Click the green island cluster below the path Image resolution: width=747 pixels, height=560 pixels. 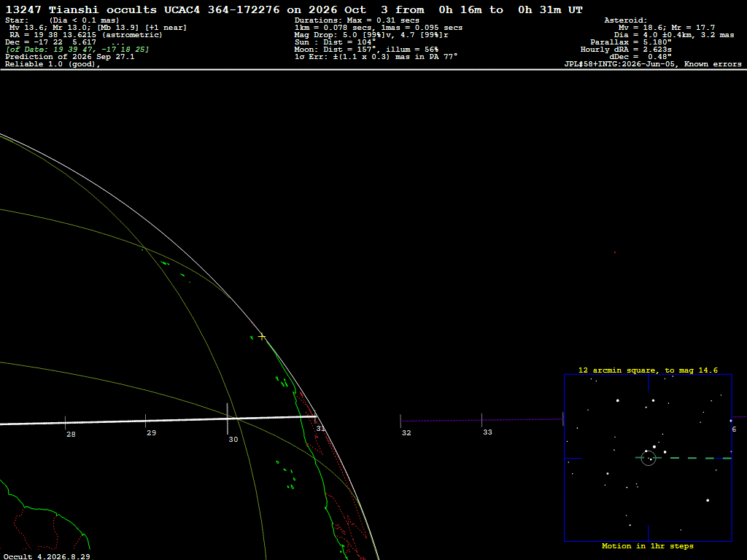click(x=286, y=474)
